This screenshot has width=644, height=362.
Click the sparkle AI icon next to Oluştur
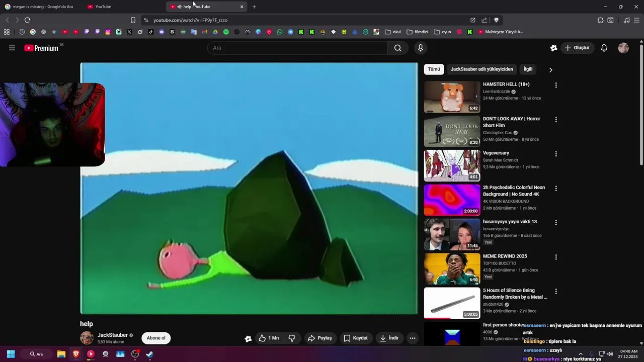[x=553, y=48]
